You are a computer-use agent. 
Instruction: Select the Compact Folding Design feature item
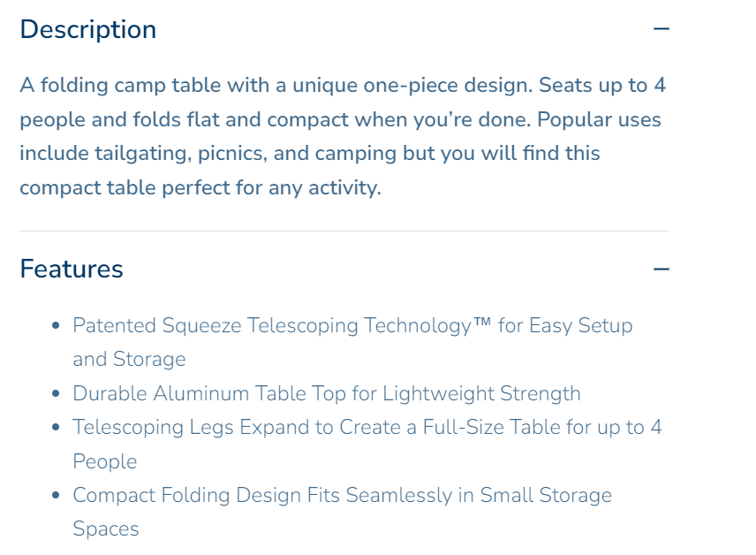pos(342,512)
